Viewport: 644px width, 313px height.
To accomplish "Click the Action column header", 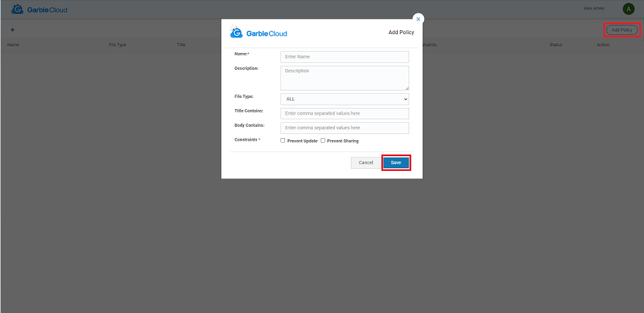I will click(603, 45).
